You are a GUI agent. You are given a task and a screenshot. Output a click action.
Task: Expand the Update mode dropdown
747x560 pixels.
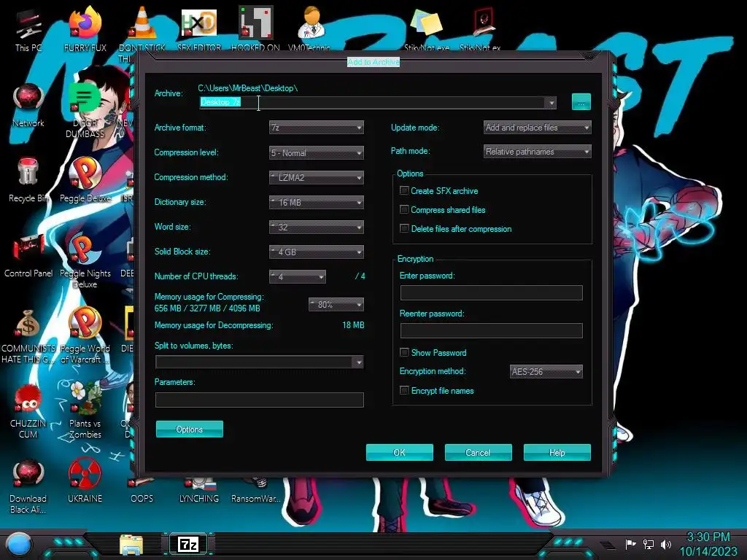tap(538, 127)
